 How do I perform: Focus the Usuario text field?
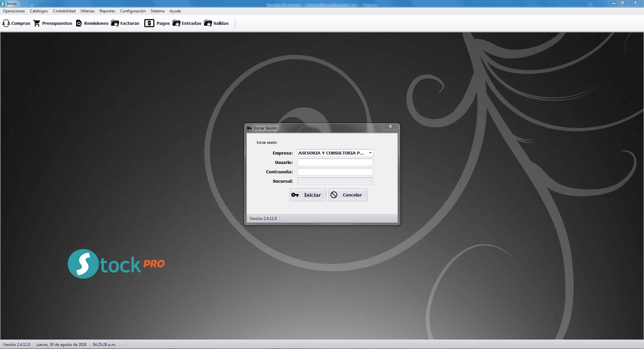pyautogui.click(x=335, y=162)
